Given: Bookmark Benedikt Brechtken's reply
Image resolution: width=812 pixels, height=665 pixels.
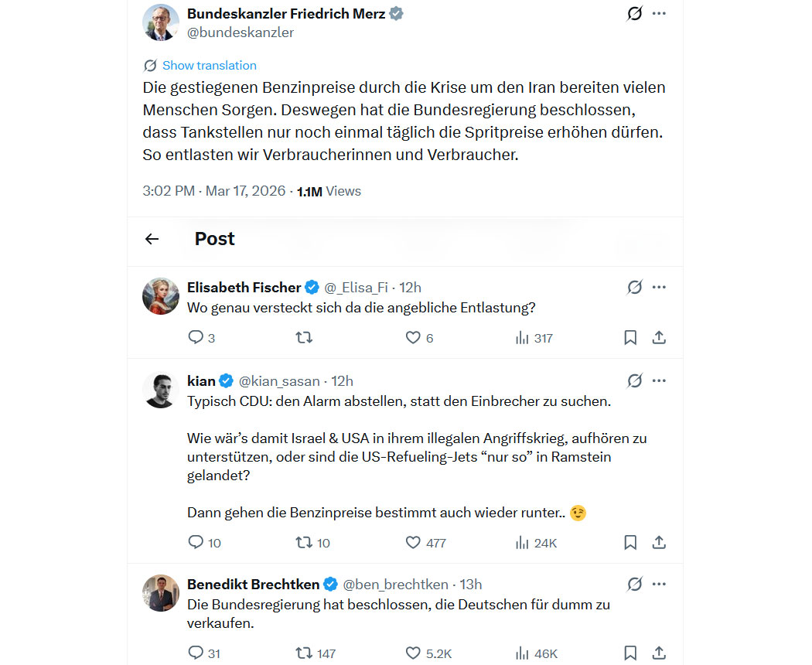Looking at the screenshot, I should point(630,653).
